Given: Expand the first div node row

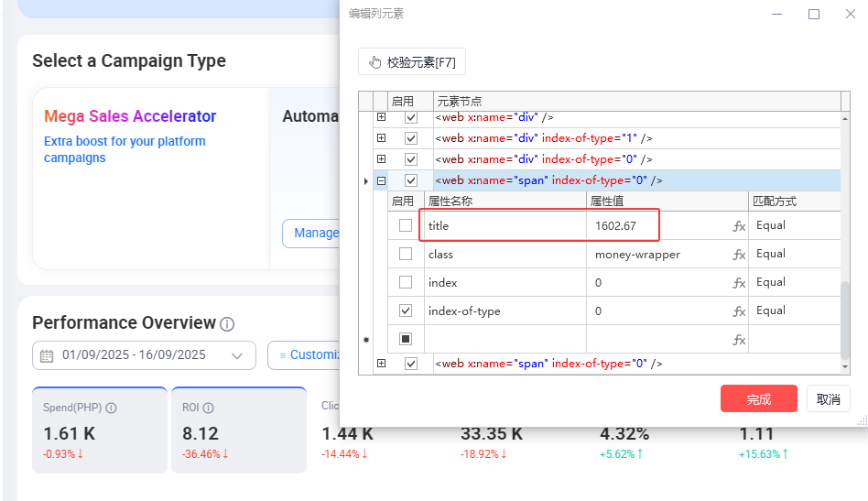Looking at the screenshot, I should click(382, 117).
